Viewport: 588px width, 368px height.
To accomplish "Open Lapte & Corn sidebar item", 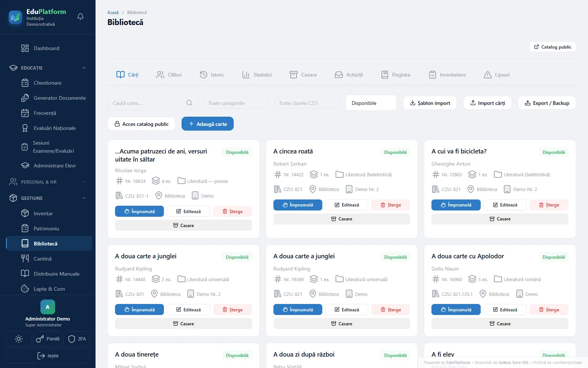I will point(49,289).
